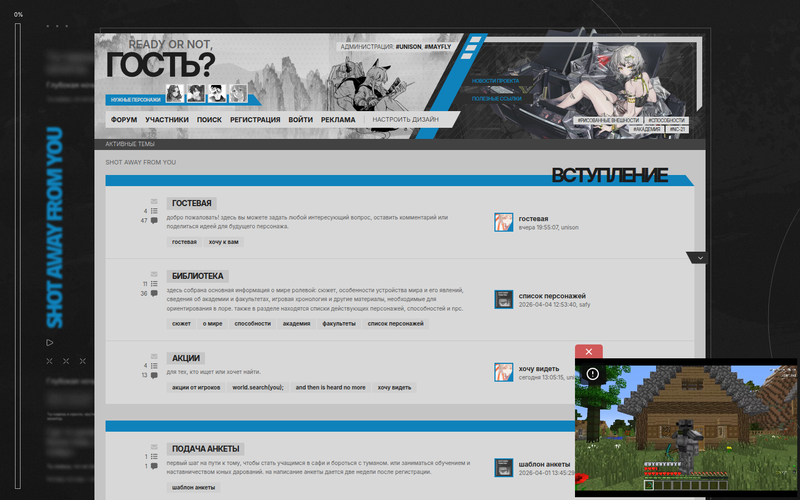
Task: Open Настроить дизайн design settings
Action: pyautogui.click(x=405, y=119)
